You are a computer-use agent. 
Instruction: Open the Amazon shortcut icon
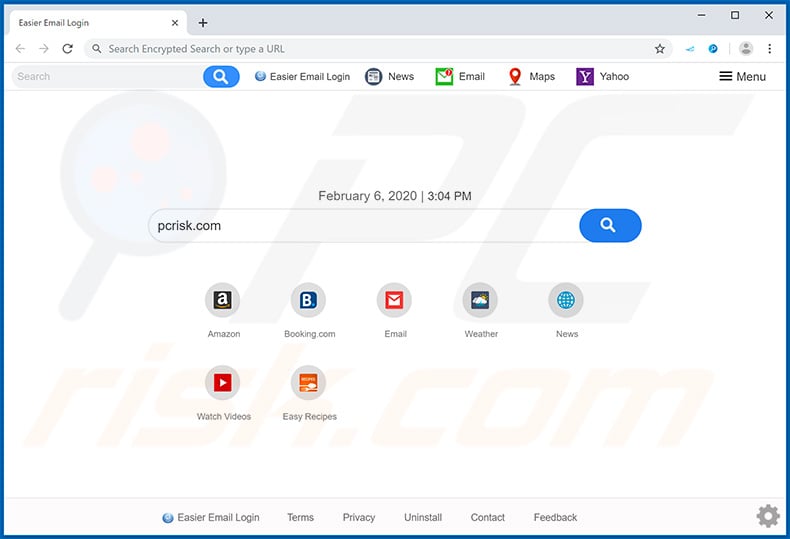coord(223,300)
